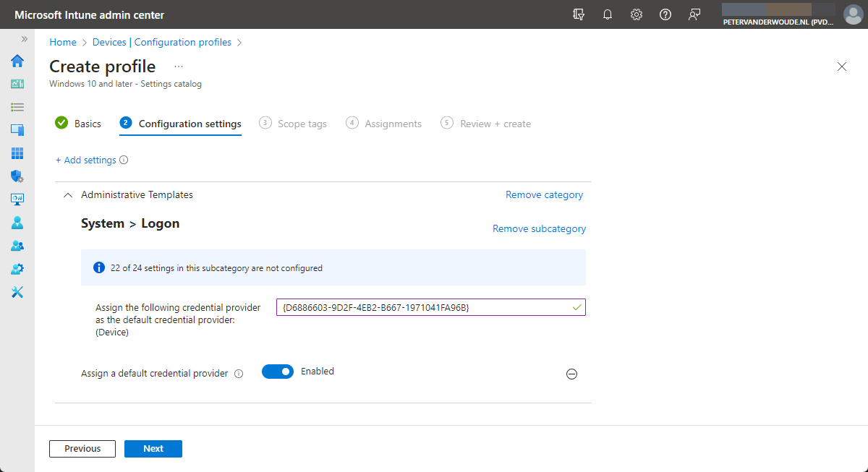The image size is (868, 472).
Task: Click Remove subcategory for System > Logon
Action: 539,228
